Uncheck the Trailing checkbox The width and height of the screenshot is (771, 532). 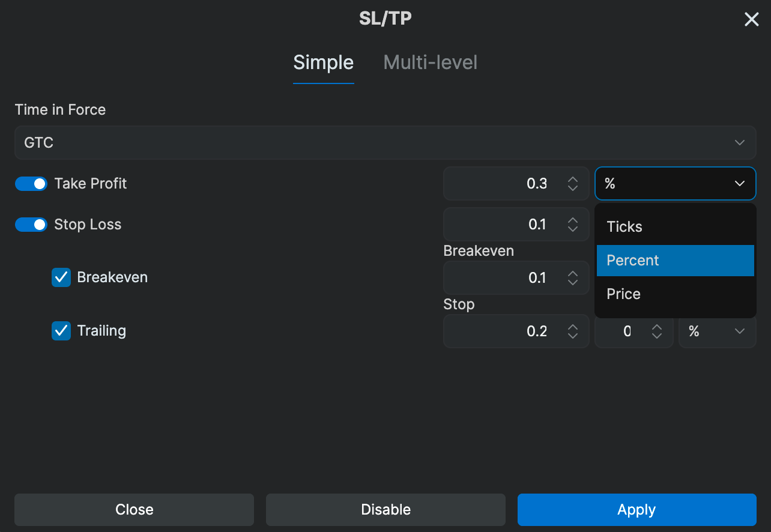[x=61, y=331]
